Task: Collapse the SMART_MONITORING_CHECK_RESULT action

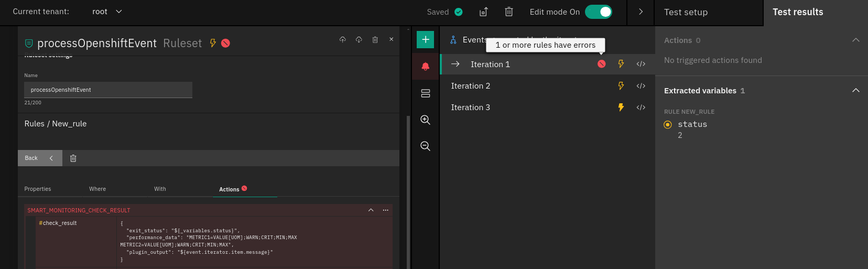Action: click(371, 210)
